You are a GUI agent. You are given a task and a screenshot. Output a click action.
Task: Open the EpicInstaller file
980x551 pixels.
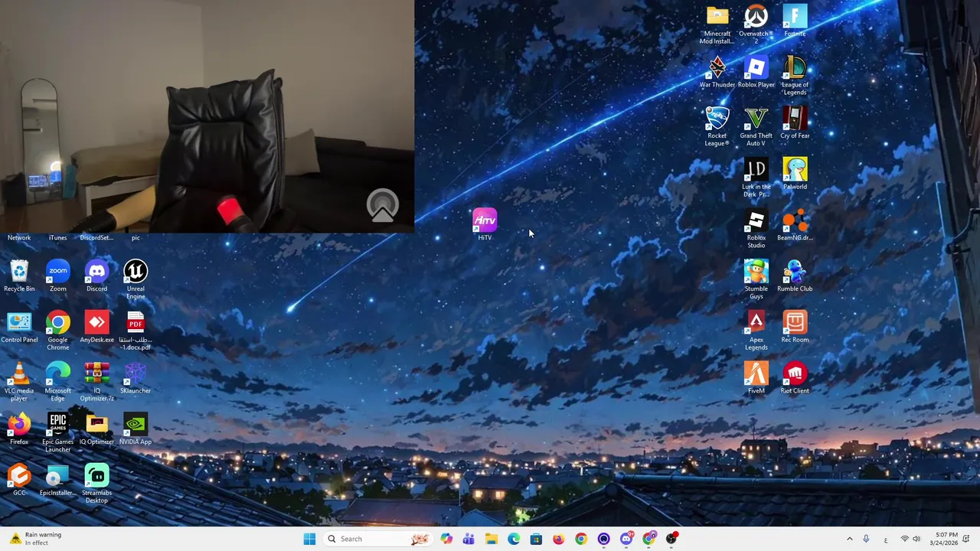point(58,481)
